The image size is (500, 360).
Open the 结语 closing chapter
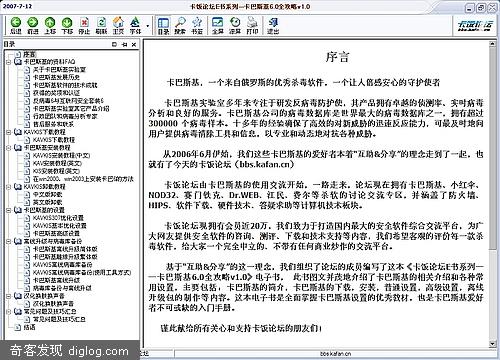click(29, 327)
